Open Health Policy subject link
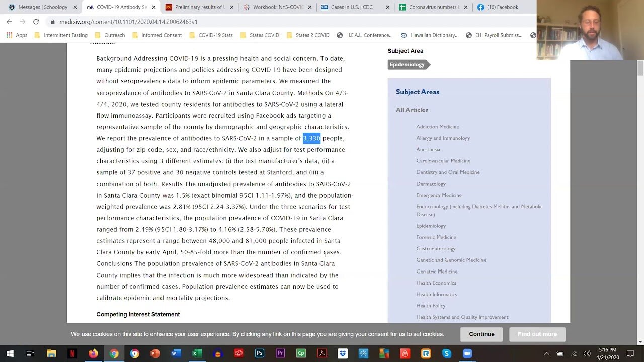The height and width of the screenshot is (362, 644). click(x=431, y=306)
